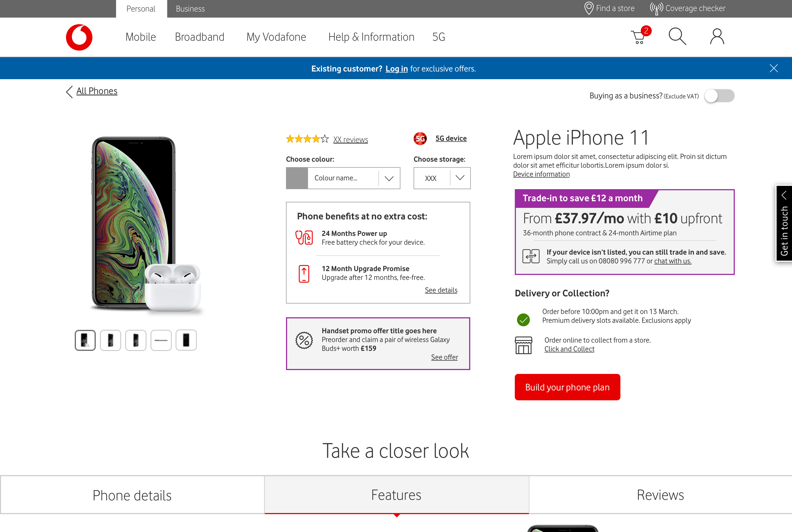Switch to the Phone details tab
Viewport: 792px width, 532px height.
click(x=132, y=495)
